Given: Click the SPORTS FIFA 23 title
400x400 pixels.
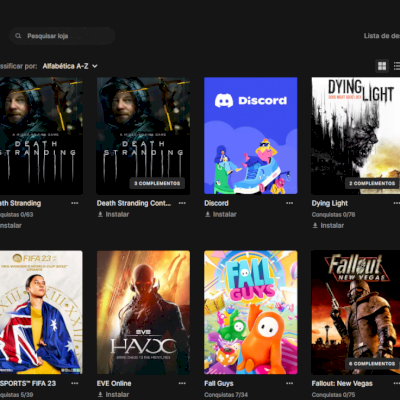Looking at the screenshot, I should click(x=28, y=383).
